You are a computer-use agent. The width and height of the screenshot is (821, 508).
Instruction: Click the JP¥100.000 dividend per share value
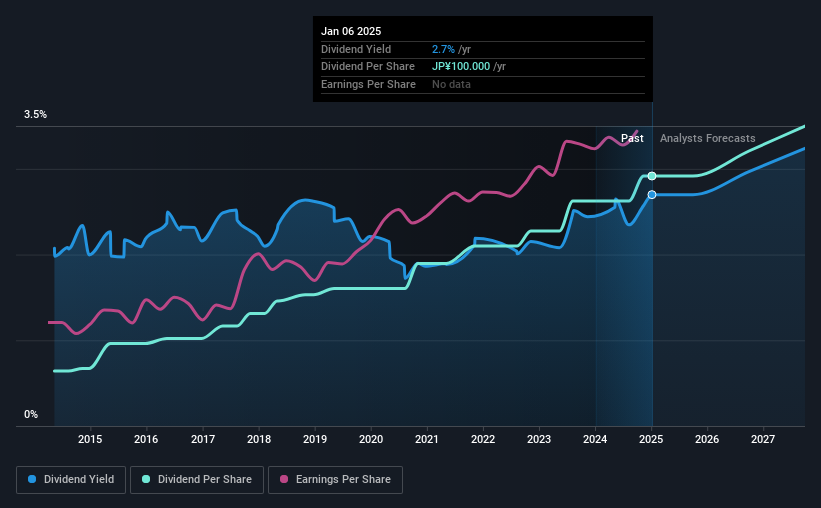pos(461,67)
